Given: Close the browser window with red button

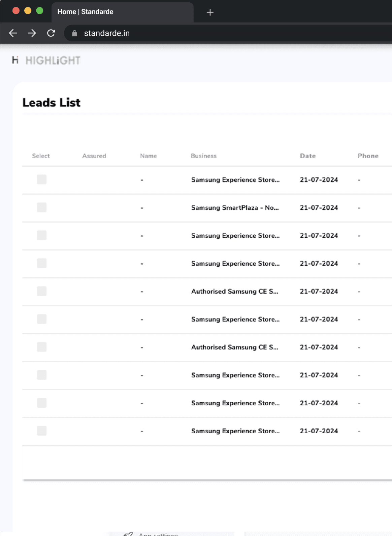Looking at the screenshot, I should (16, 11).
